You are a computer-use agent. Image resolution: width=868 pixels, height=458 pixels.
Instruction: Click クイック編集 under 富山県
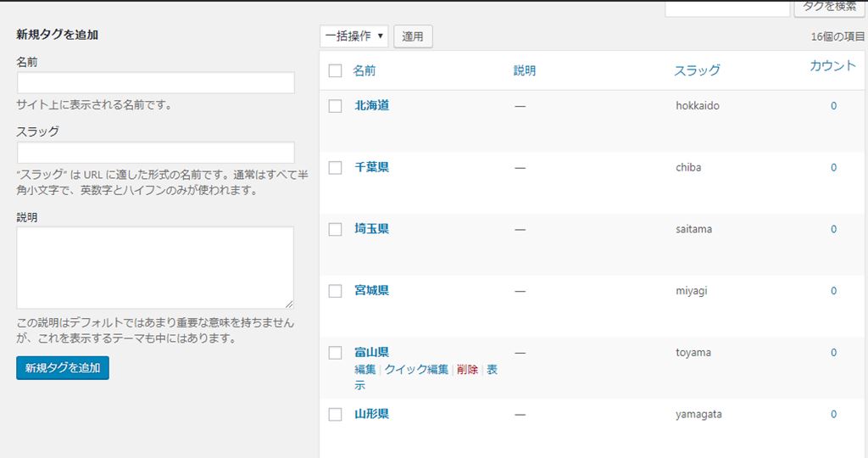416,370
